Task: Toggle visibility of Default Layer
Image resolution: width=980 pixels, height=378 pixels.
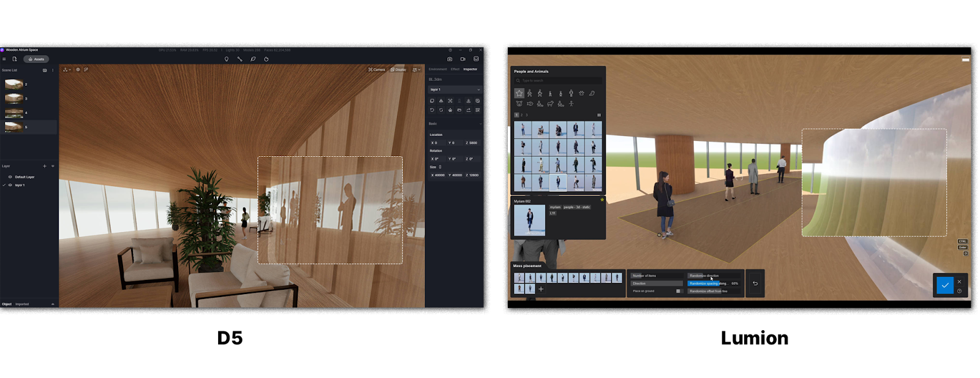Action: pos(10,177)
